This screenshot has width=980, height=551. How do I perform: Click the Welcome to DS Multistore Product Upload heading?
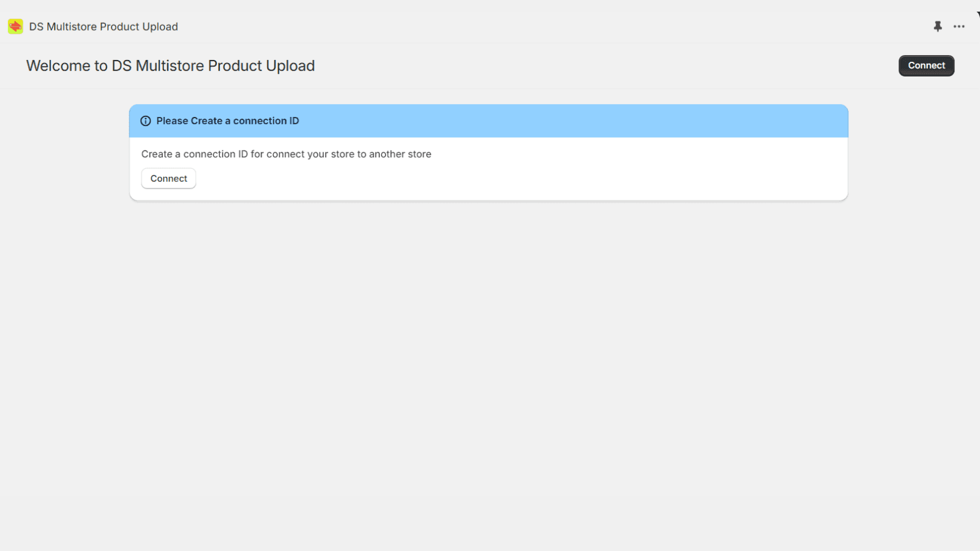(170, 66)
